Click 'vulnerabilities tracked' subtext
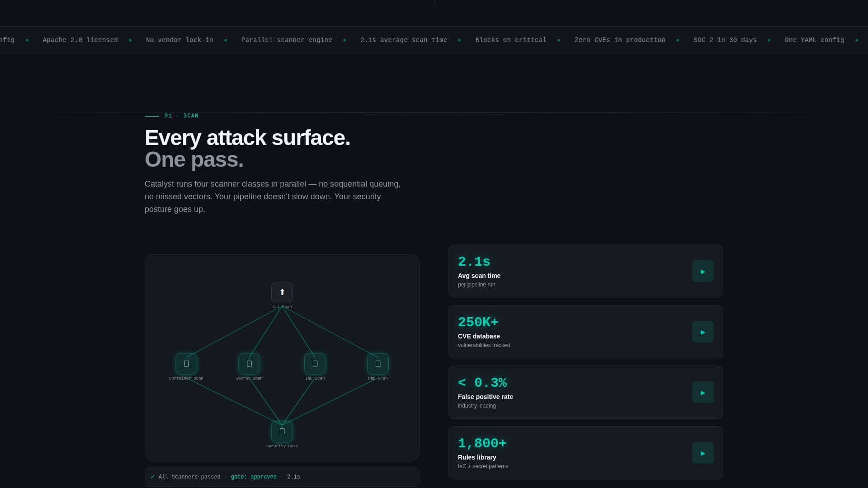Viewport: 868px width, 488px height. tap(484, 345)
